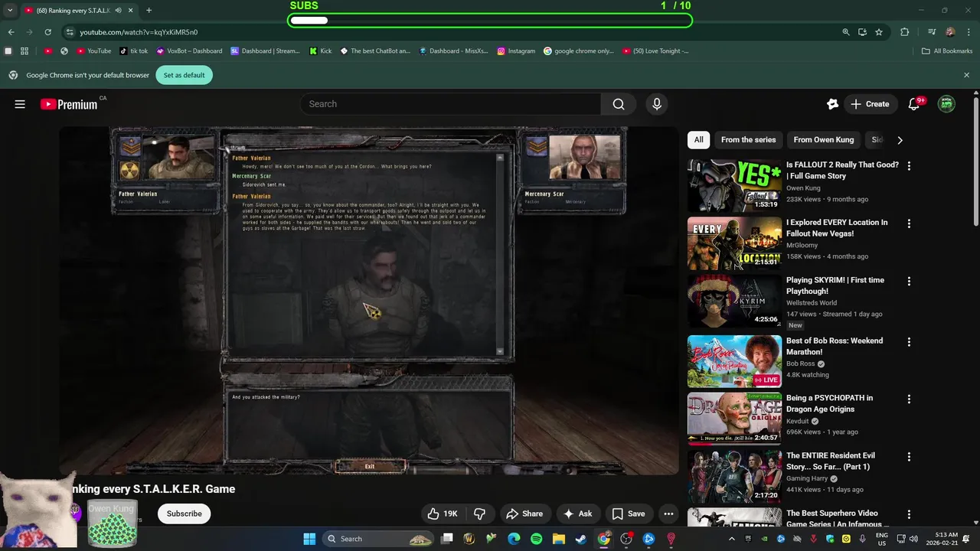Toggle system volume speaker in tray
The height and width of the screenshot is (551, 980).
[913, 539]
